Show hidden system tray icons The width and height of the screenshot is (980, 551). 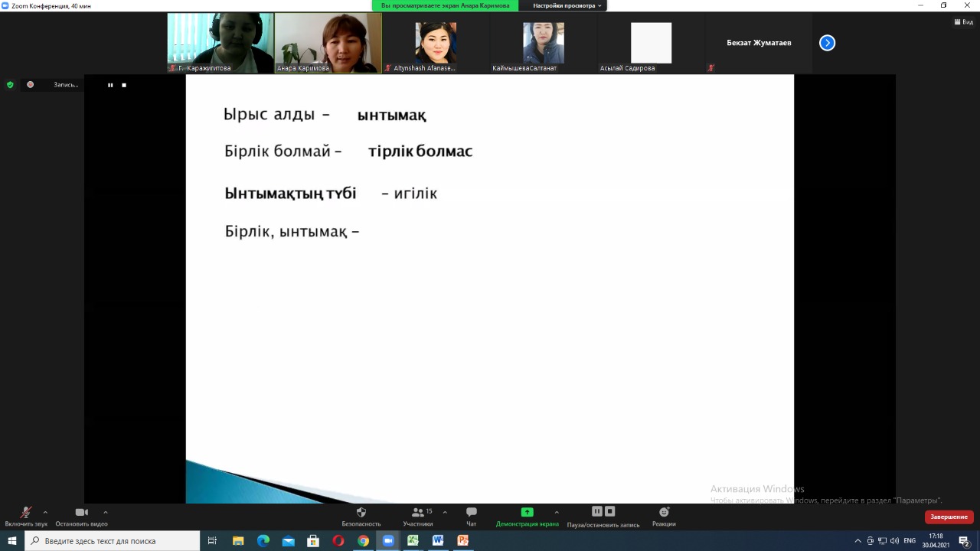857,540
